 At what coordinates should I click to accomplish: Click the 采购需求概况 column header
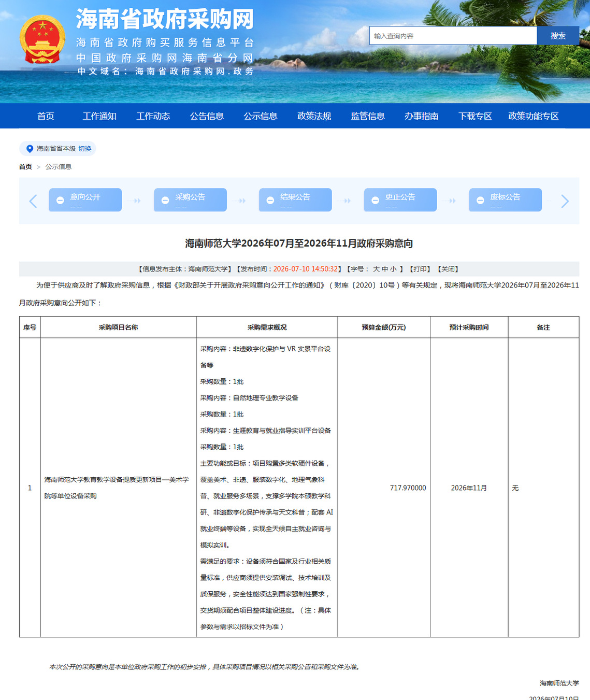point(267,327)
